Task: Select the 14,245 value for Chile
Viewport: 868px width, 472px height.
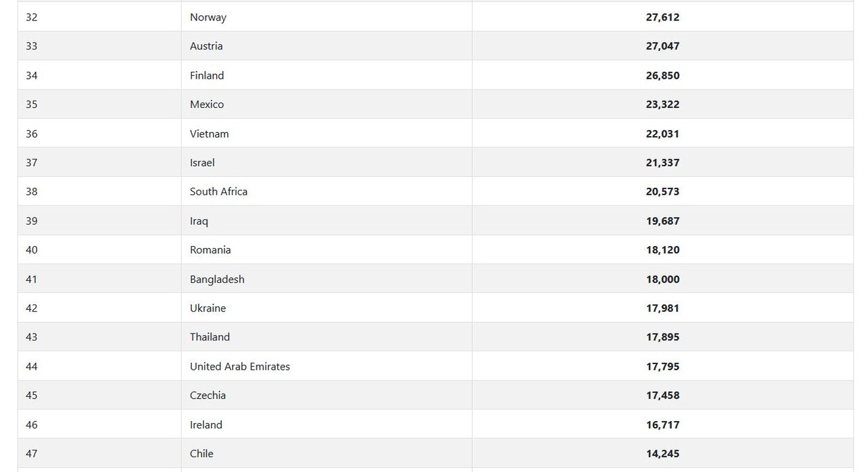Action: 663,454
